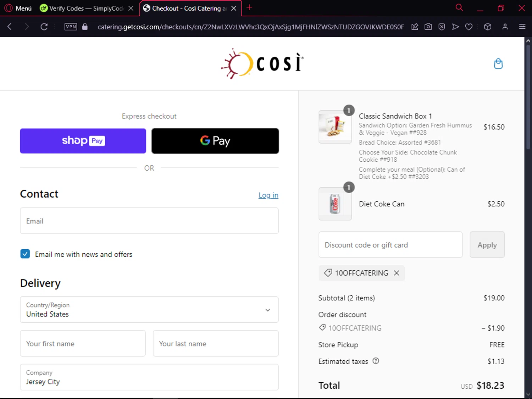Click the share page icon
532x399 pixels.
pos(415,27)
